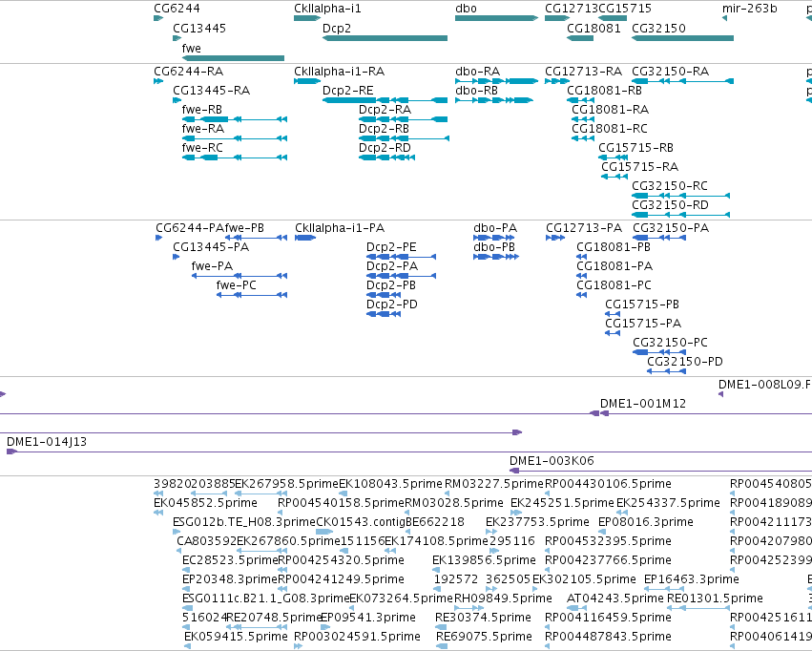Click EST label EK139856.5prime
The width and height of the screenshot is (812, 651).
(484, 560)
